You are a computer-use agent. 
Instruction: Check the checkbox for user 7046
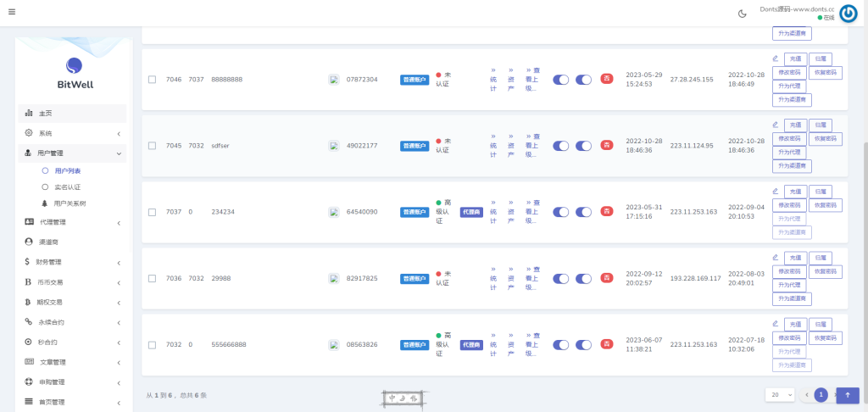click(153, 80)
